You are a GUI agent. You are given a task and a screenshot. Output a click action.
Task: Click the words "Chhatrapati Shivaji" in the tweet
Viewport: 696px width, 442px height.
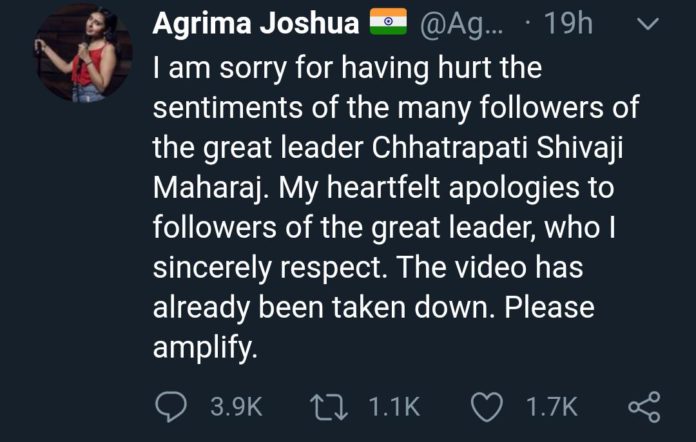497,148
